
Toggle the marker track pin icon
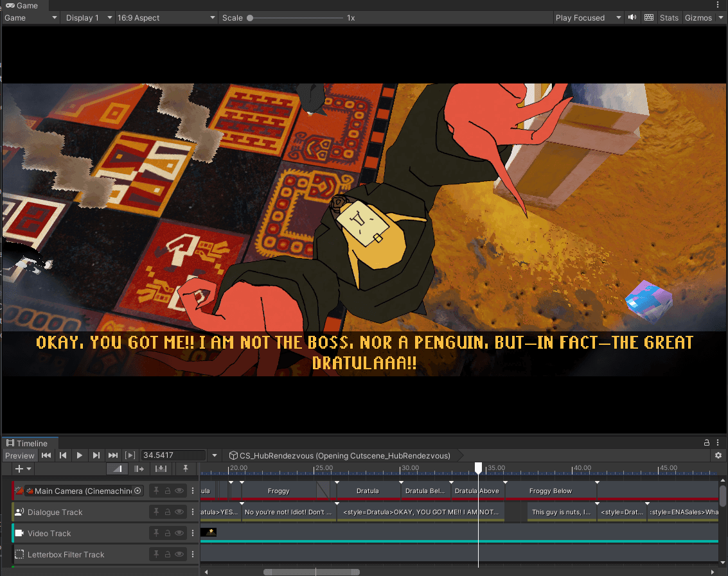pos(185,469)
